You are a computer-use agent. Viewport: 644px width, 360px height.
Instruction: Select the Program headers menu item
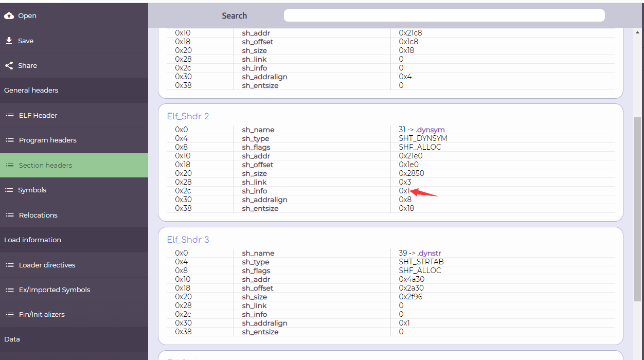click(47, 140)
